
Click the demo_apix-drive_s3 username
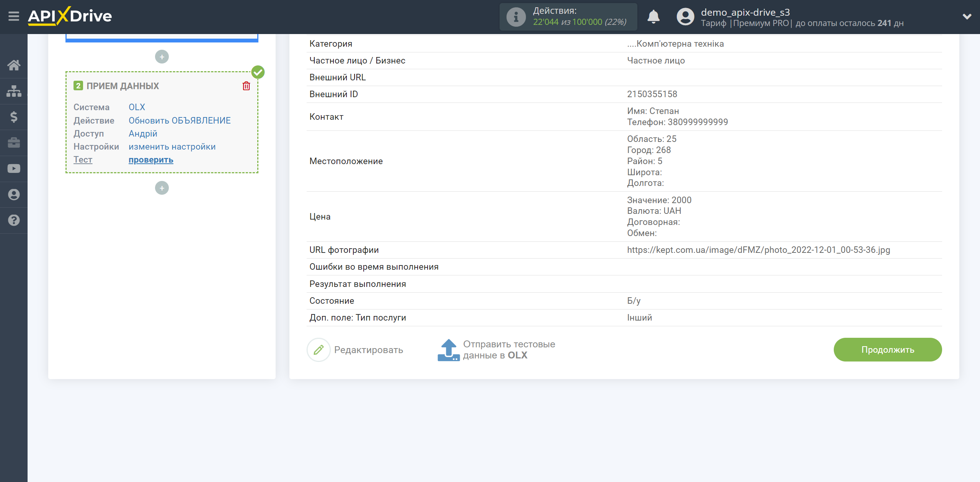(x=745, y=12)
